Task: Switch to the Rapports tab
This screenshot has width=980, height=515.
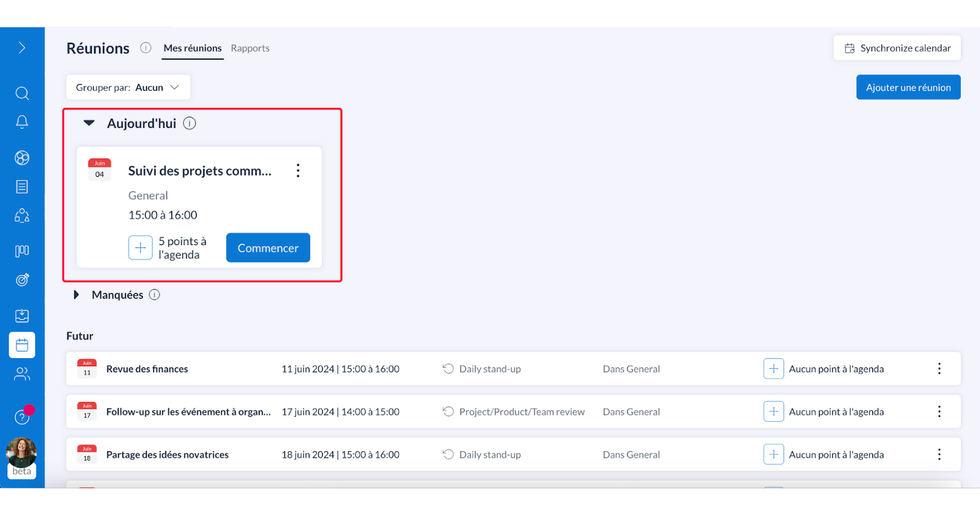Action: click(250, 48)
